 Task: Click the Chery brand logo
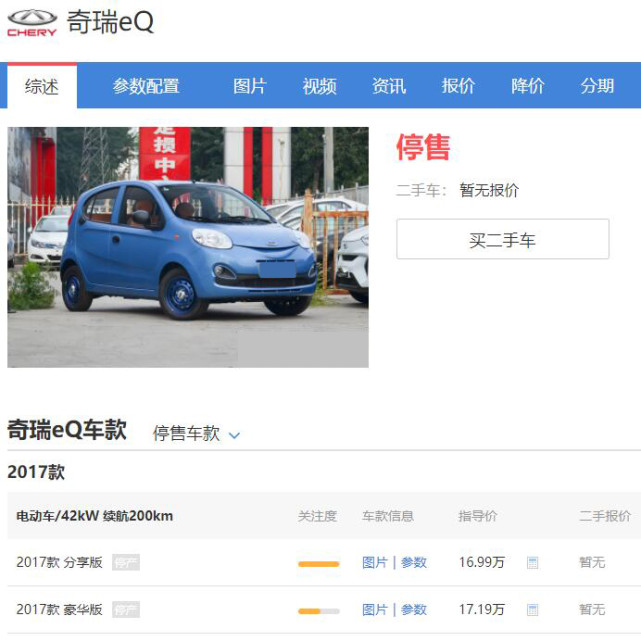[32, 23]
